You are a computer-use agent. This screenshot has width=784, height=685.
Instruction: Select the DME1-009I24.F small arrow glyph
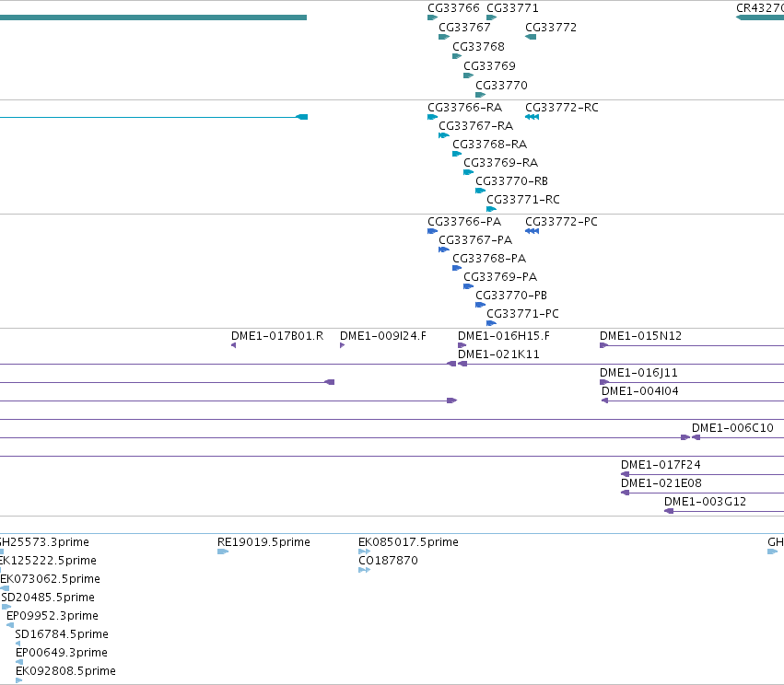[343, 345]
